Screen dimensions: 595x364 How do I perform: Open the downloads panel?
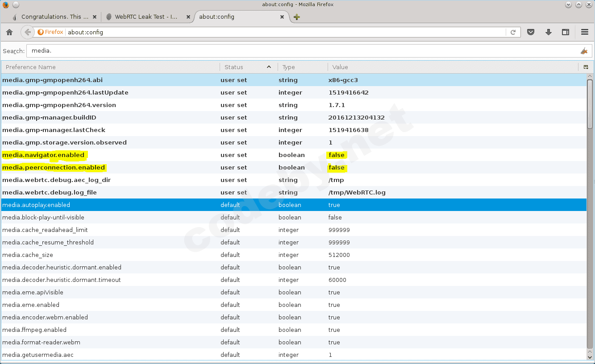(548, 32)
